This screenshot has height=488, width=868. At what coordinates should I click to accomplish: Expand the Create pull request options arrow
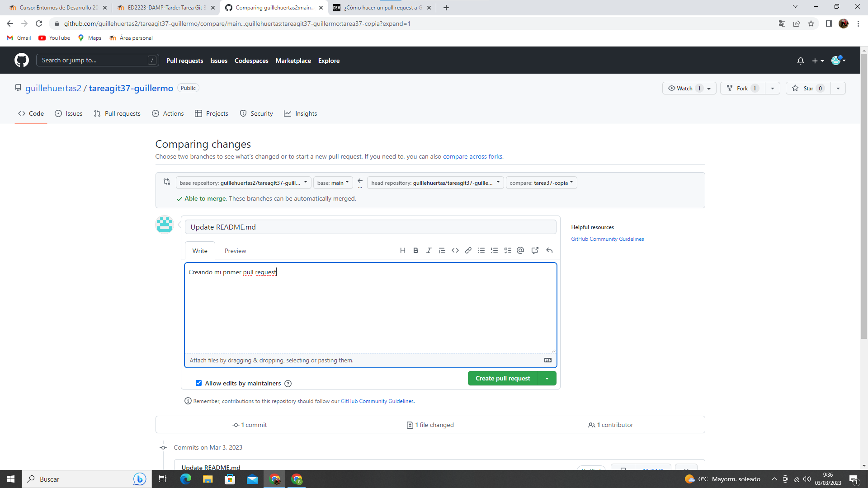click(x=547, y=378)
